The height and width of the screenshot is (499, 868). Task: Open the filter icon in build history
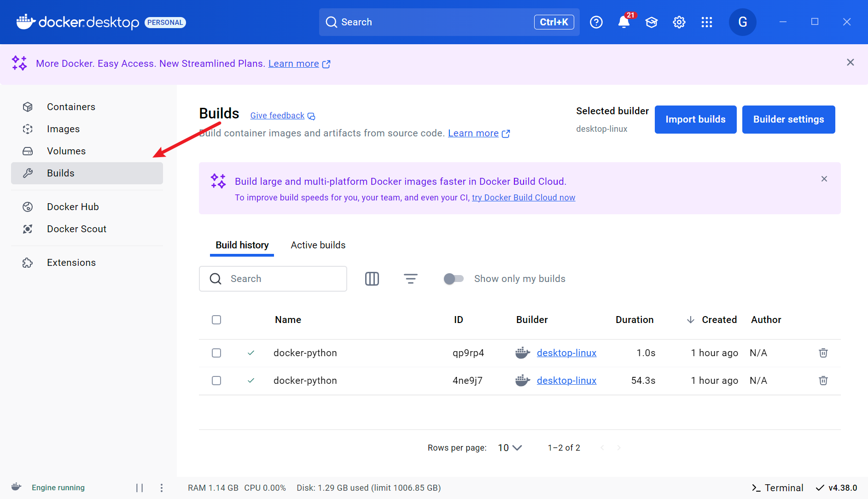pos(411,279)
